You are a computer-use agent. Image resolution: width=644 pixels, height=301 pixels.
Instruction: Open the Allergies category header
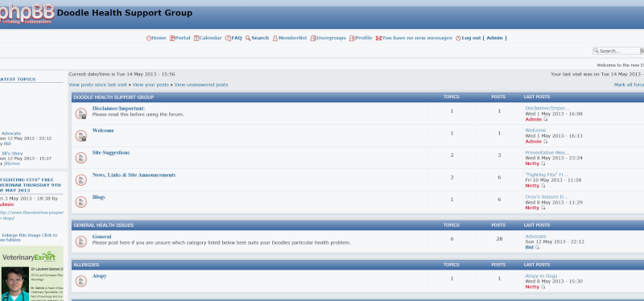coord(86,265)
